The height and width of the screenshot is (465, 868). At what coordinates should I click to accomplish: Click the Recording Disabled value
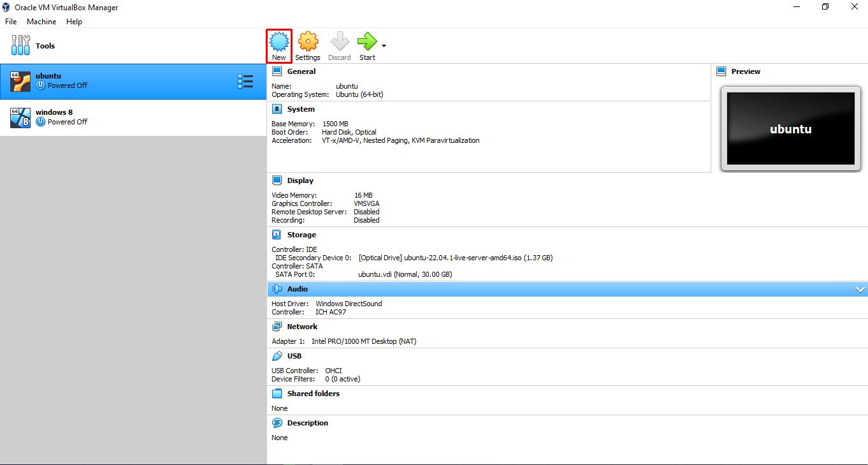coord(366,220)
